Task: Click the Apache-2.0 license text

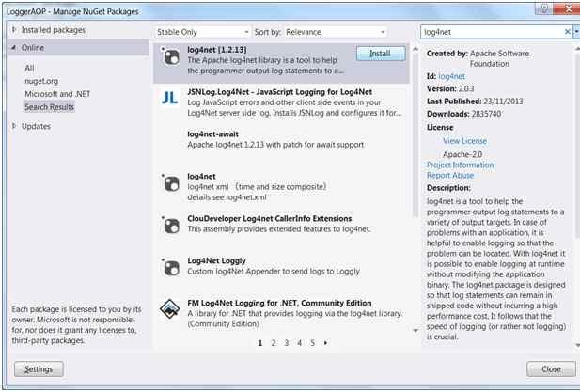Action: (462, 154)
